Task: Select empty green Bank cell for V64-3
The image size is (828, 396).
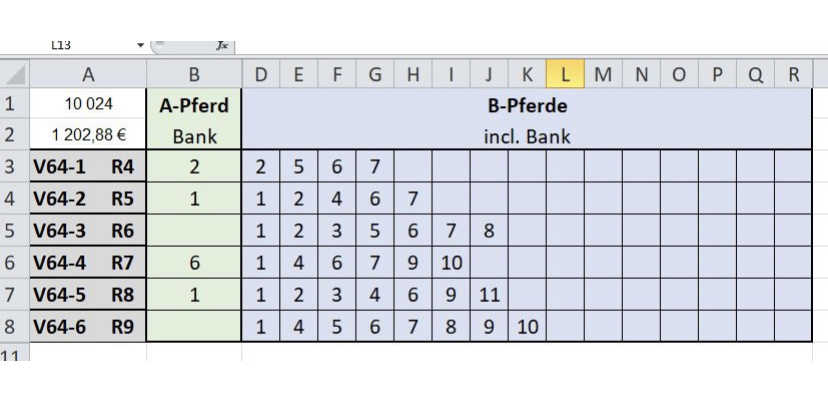Action: coord(194,231)
